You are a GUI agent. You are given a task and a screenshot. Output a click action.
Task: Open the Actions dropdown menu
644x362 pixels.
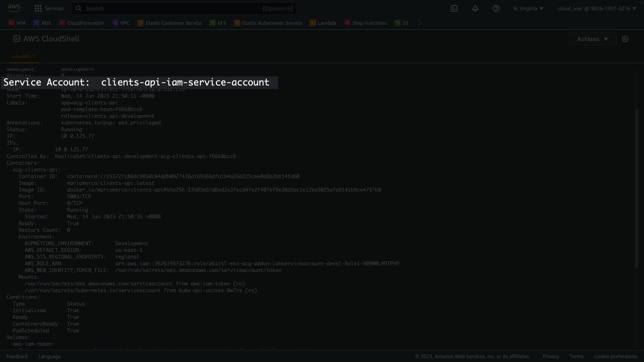pyautogui.click(x=592, y=39)
